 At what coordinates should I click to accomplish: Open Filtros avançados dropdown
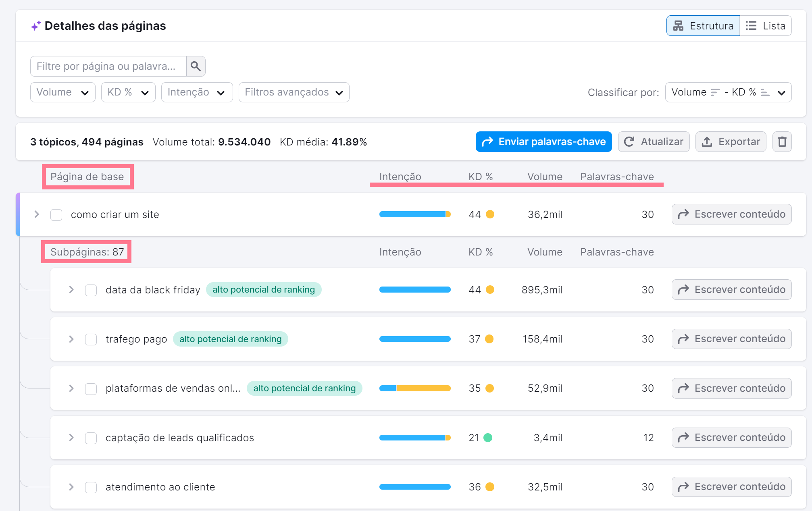pyautogui.click(x=294, y=92)
